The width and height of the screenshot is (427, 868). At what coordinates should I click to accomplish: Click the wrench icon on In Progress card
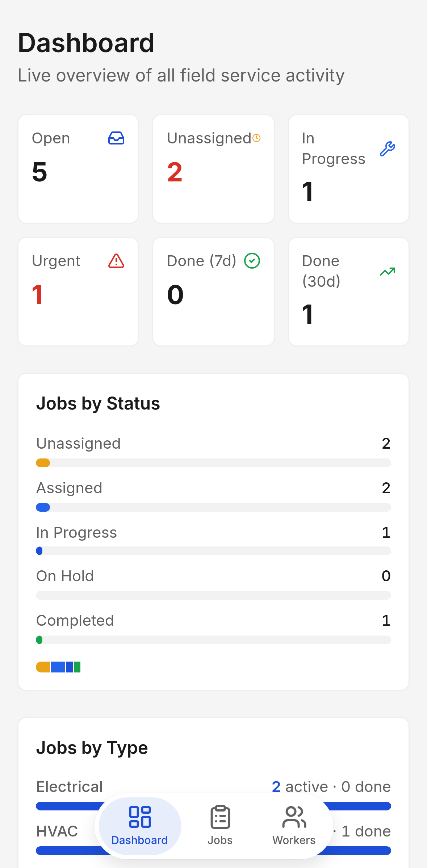[388, 148]
